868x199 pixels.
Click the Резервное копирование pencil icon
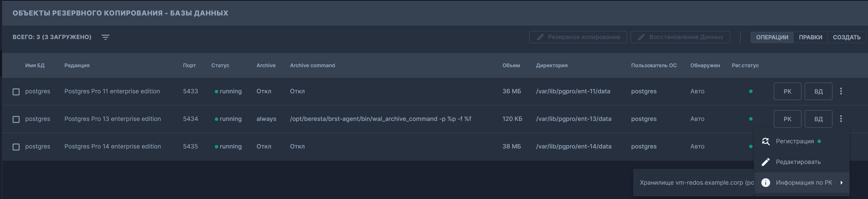(540, 37)
